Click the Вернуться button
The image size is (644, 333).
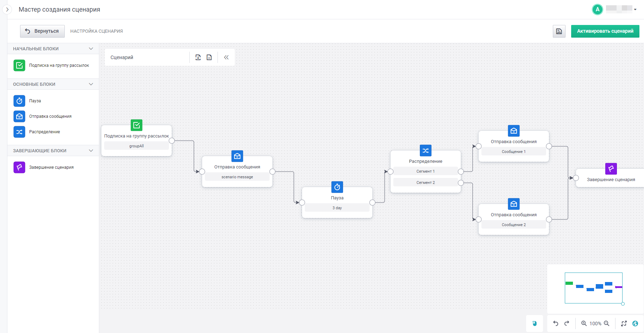point(42,31)
